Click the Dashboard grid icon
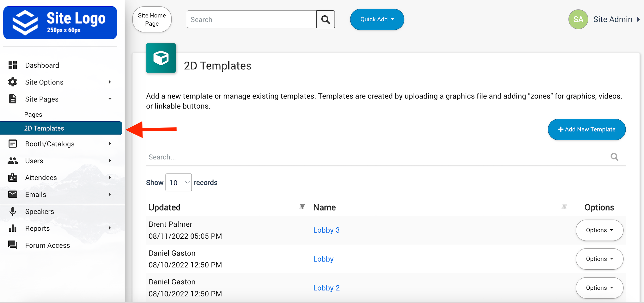This screenshot has width=644, height=303. click(x=13, y=65)
